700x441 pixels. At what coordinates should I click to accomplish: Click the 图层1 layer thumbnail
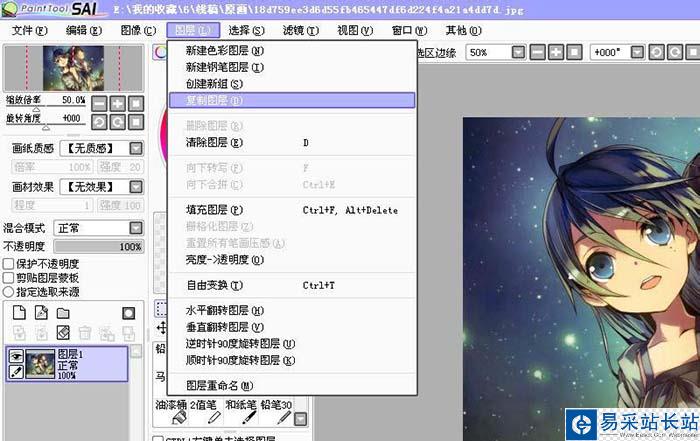pos(40,364)
